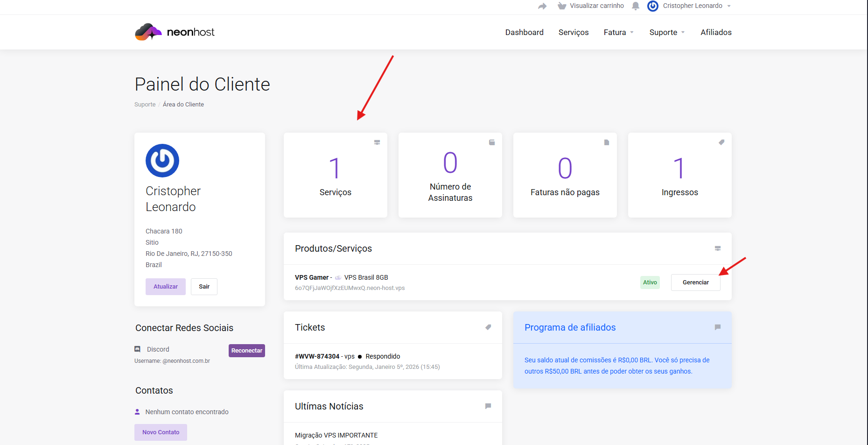Click the Gerenciar button for VPS Gamer
This screenshot has width=868, height=445.
(x=695, y=282)
